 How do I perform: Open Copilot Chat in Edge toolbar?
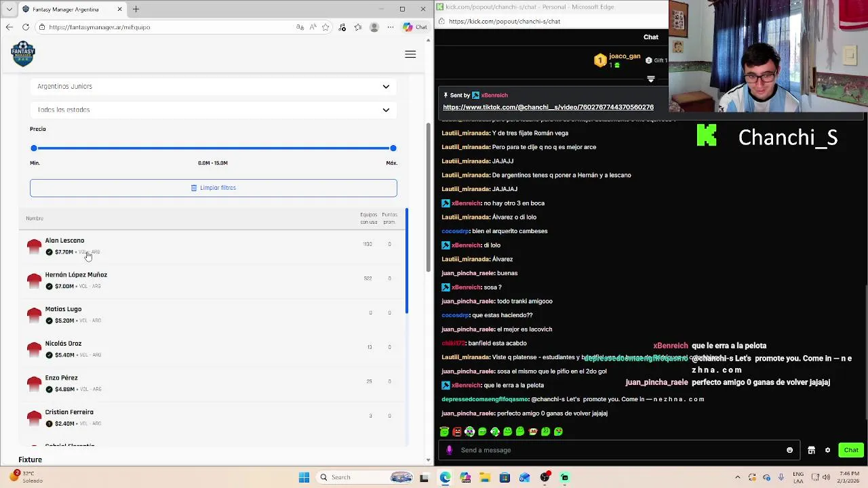[x=415, y=27]
